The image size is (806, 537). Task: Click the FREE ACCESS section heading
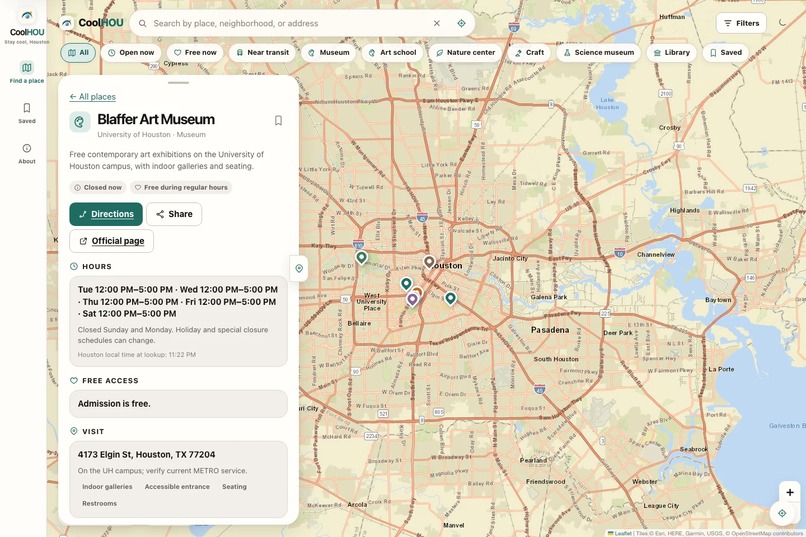tap(110, 380)
